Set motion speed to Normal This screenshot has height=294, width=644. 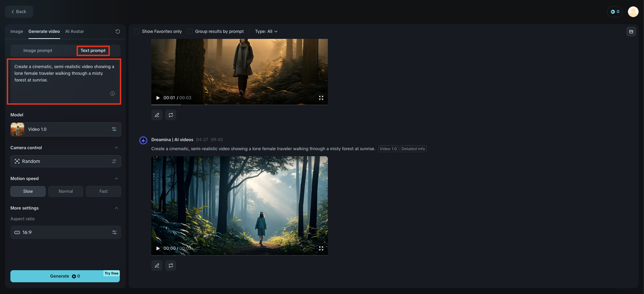pos(66,191)
